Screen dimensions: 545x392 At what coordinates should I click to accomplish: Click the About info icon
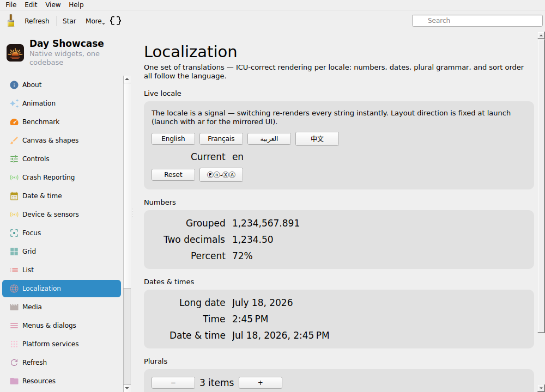click(14, 85)
